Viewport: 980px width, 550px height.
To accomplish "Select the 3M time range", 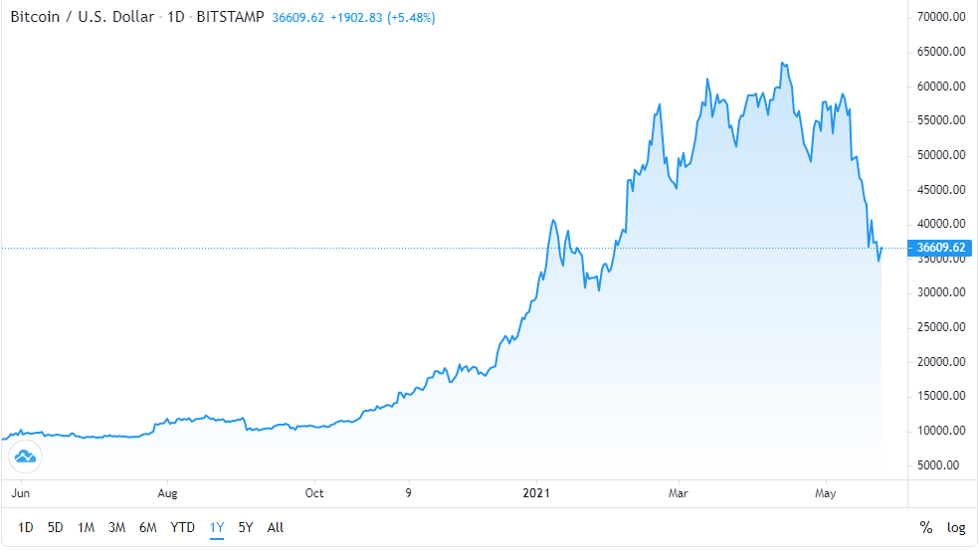I will (116, 527).
